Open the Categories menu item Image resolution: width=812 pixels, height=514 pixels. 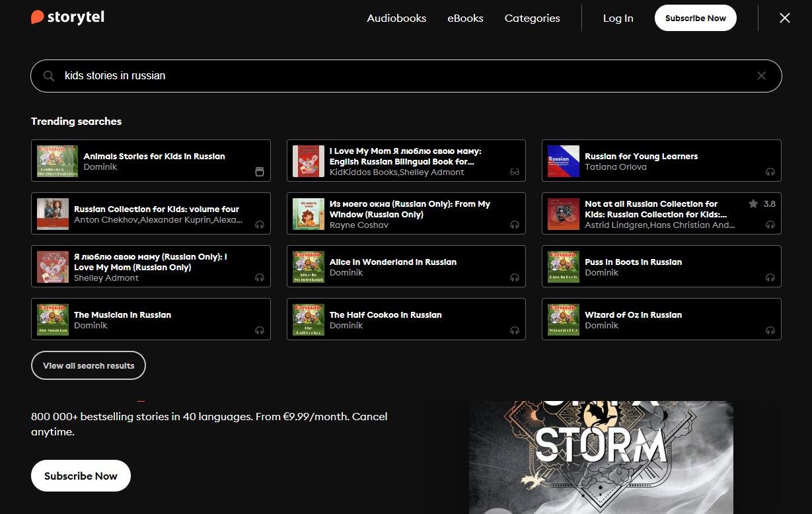532,18
